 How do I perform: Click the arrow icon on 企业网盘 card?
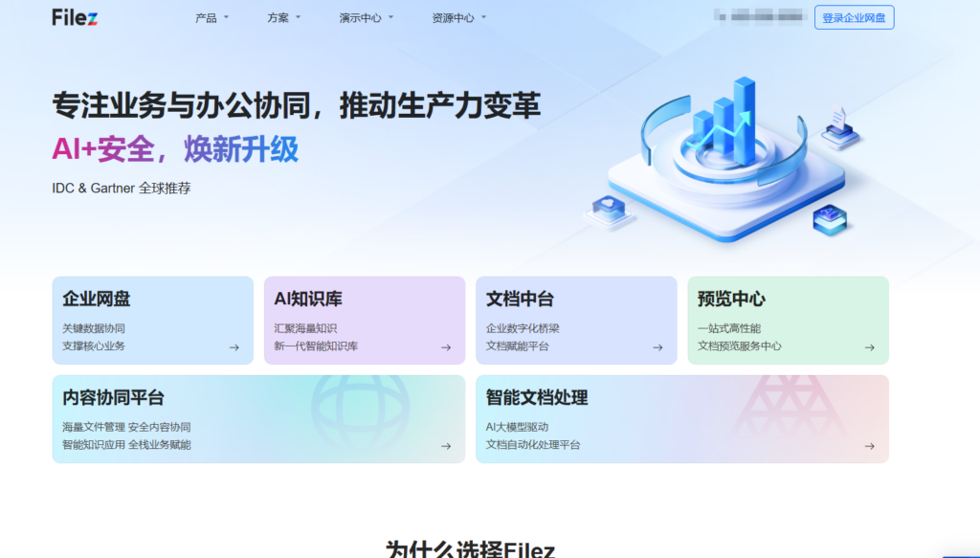click(x=233, y=349)
